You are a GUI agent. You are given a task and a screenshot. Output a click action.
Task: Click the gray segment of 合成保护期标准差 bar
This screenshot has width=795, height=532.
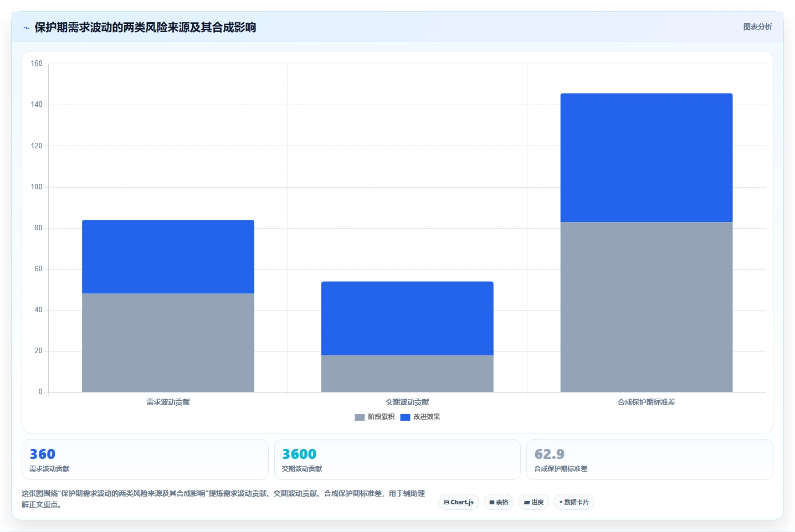coord(647,307)
